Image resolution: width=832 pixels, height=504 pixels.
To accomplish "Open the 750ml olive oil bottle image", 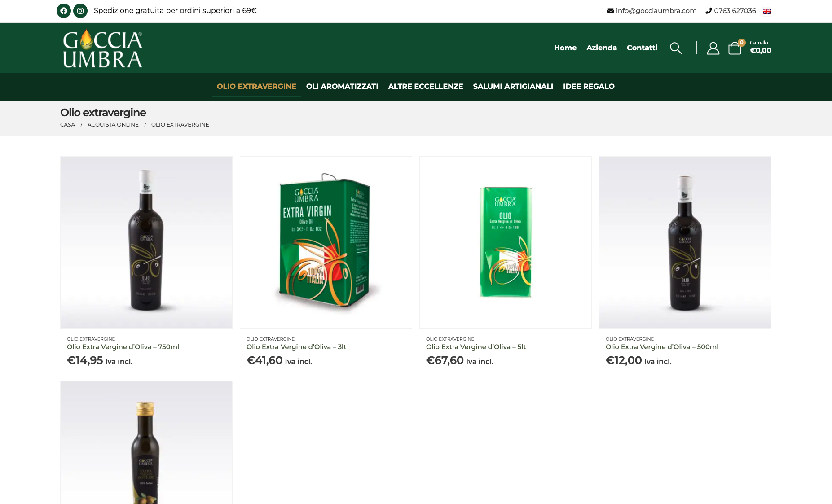I will [x=146, y=242].
